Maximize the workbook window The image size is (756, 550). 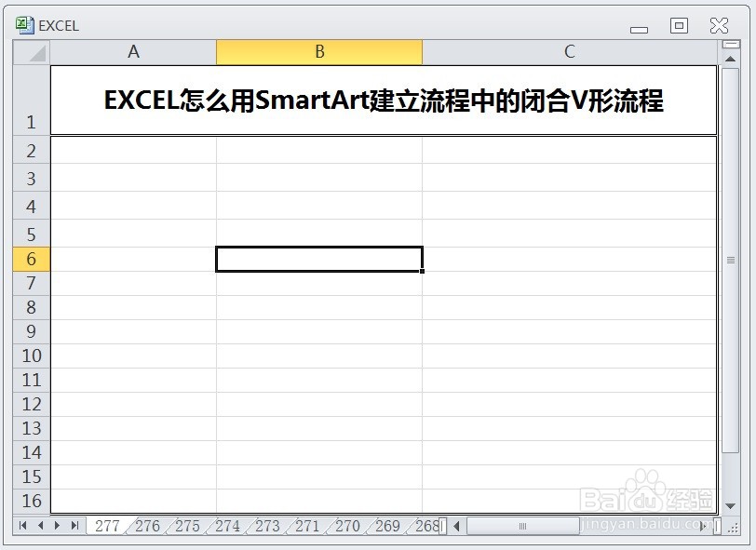(679, 25)
